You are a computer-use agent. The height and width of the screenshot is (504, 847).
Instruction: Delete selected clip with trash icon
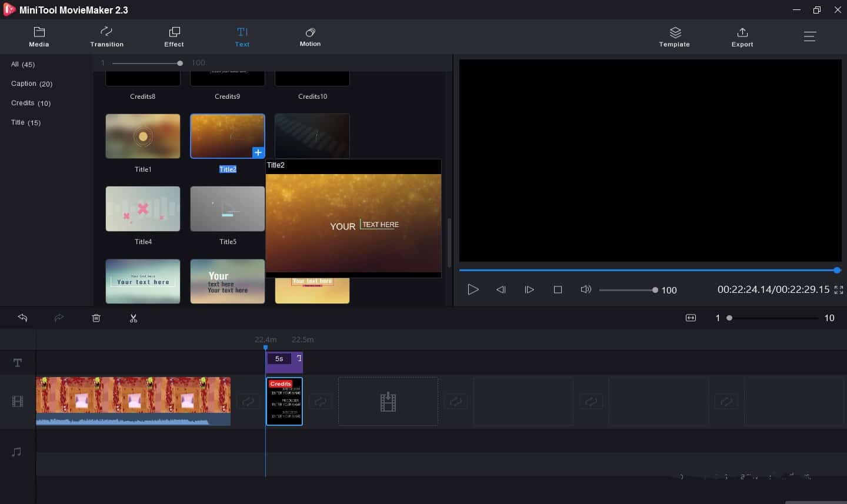click(x=96, y=318)
